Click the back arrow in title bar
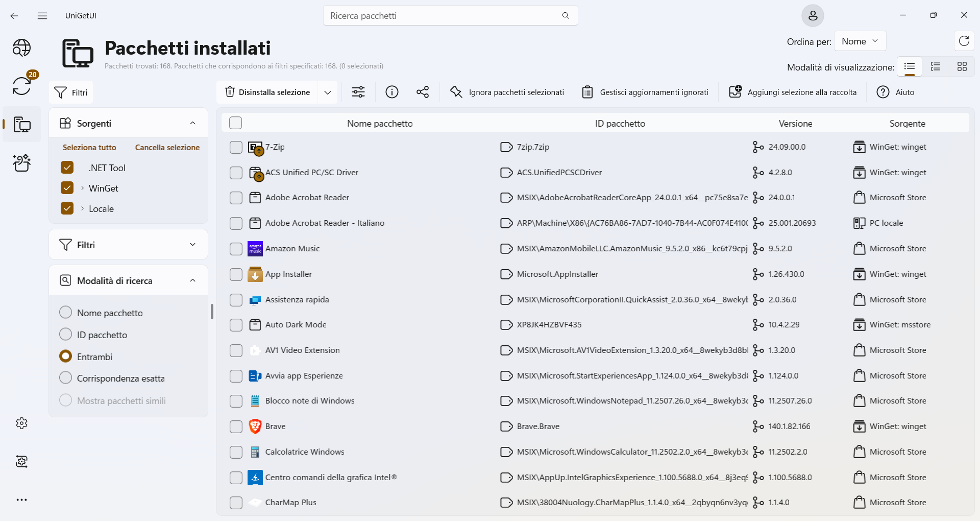980x521 pixels. (x=14, y=16)
